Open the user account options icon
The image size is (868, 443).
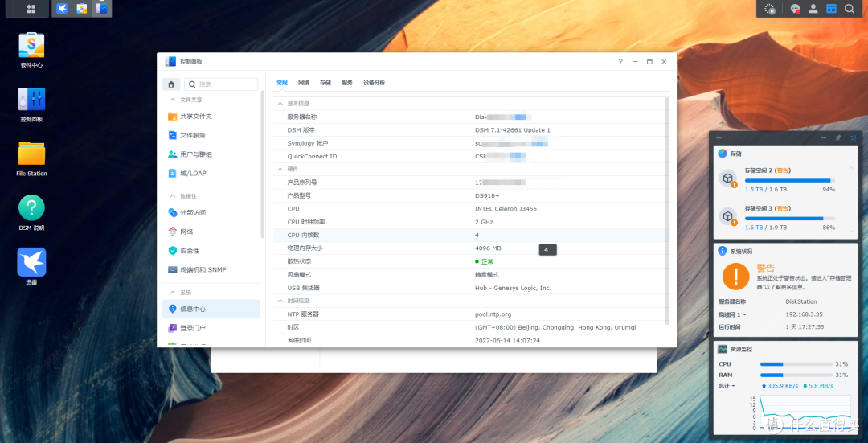(x=813, y=9)
